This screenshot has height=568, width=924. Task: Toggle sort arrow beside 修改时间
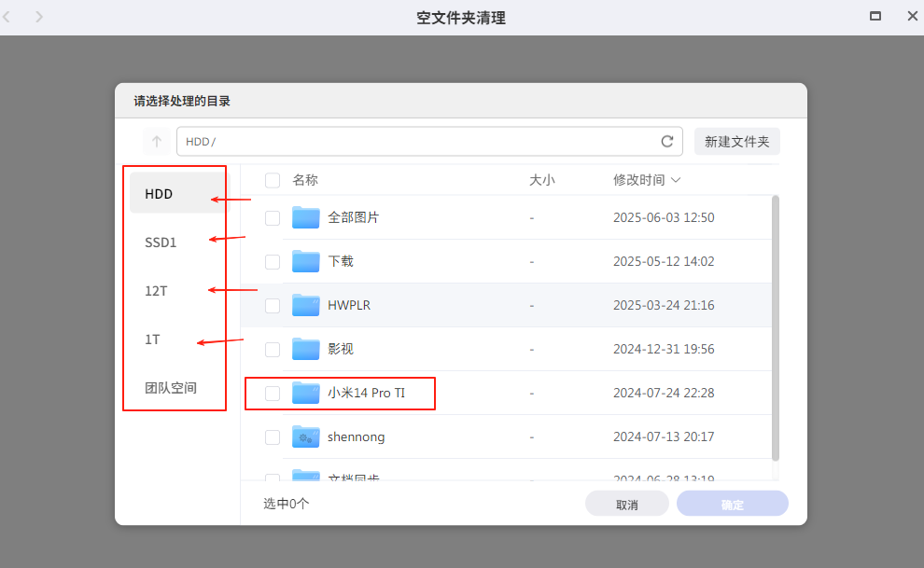[x=676, y=180]
